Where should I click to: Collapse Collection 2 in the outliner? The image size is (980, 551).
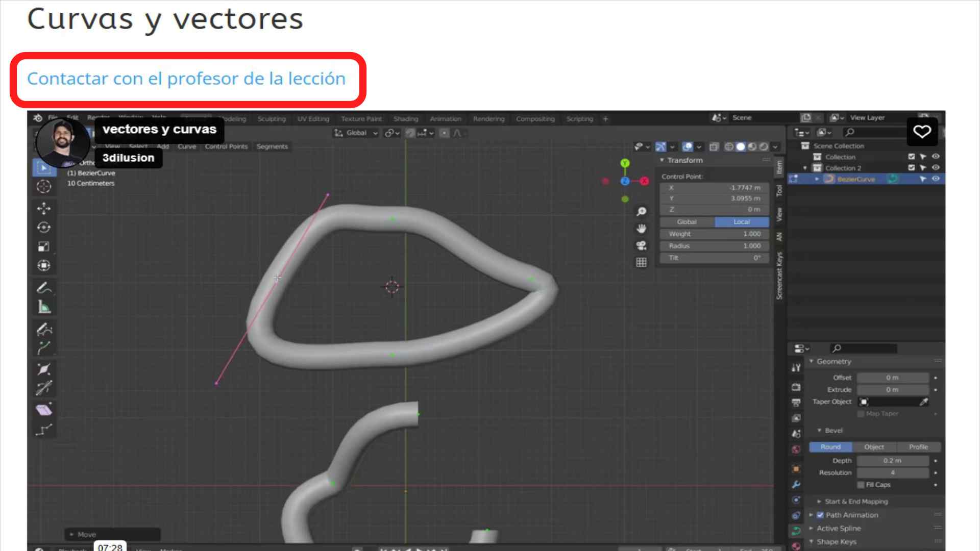click(805, 168)
